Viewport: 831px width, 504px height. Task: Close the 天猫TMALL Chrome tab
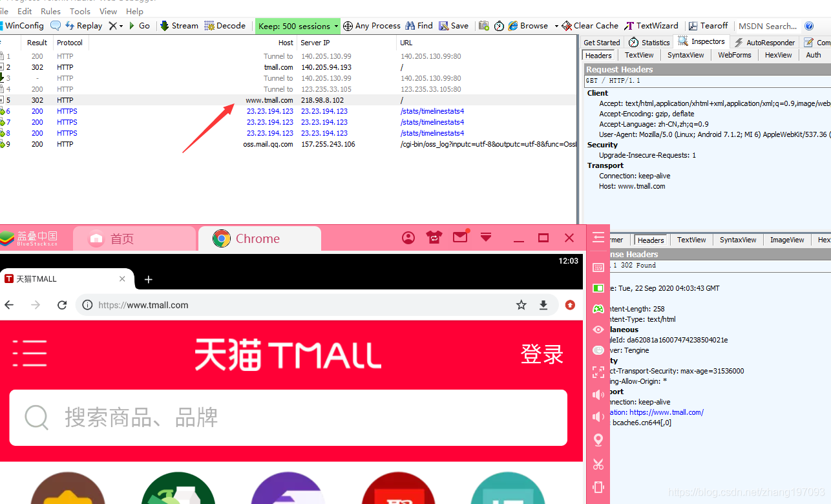tap(122, 279)
